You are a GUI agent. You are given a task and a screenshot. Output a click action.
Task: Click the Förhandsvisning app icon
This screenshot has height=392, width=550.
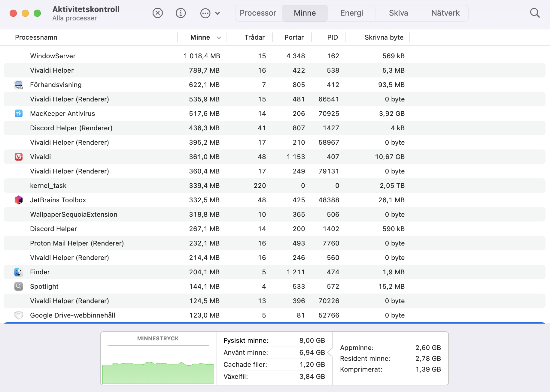tap(19, 85)
